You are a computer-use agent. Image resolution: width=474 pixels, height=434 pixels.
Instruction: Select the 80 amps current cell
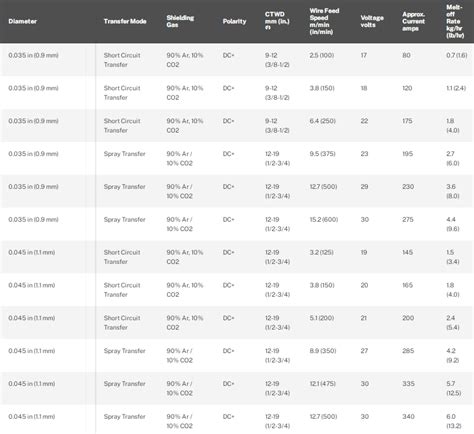(x=406, y=55)
